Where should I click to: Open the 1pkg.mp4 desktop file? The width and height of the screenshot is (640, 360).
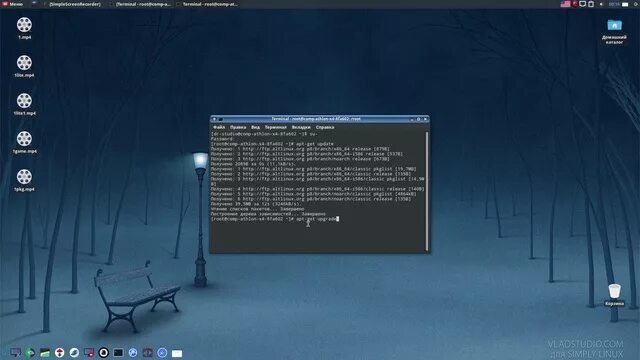click(x=24, y=180)
